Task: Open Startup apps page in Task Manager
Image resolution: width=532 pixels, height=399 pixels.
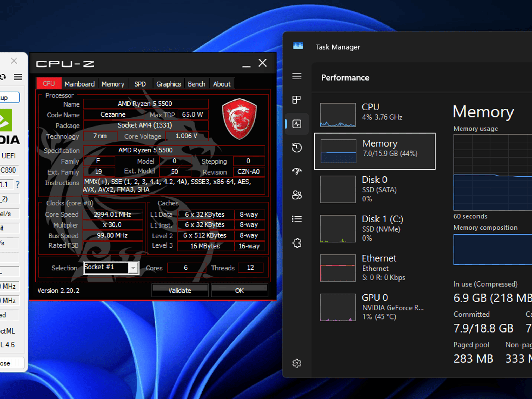Action: [x=297, y=171]
